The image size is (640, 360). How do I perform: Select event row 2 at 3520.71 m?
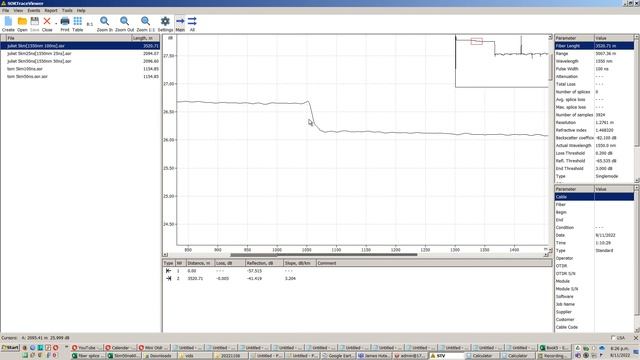[358, 278]
